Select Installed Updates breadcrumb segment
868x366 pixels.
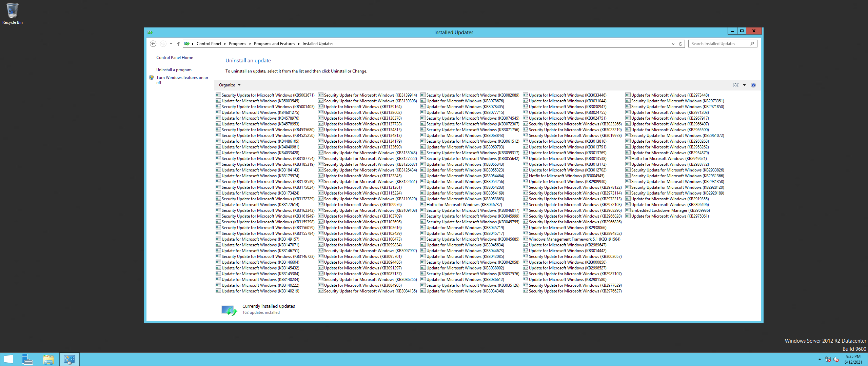(318, 44)
